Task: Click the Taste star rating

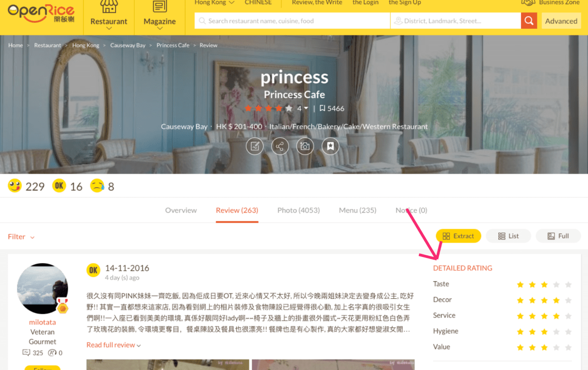Action: (544, 284)
